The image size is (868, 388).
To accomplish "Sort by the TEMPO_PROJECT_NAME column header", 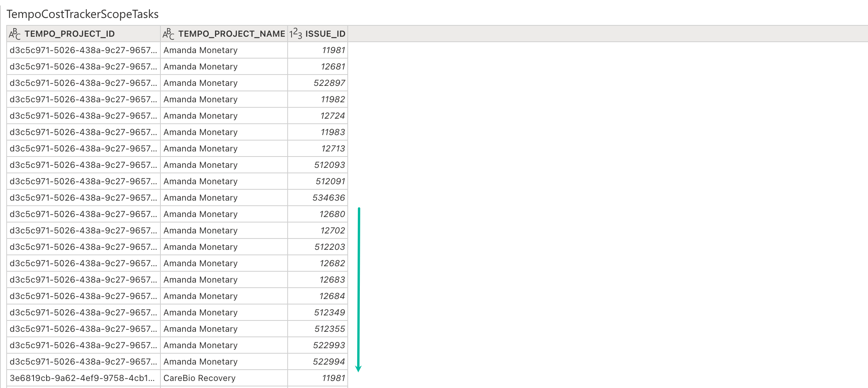I will click(232, 34).
